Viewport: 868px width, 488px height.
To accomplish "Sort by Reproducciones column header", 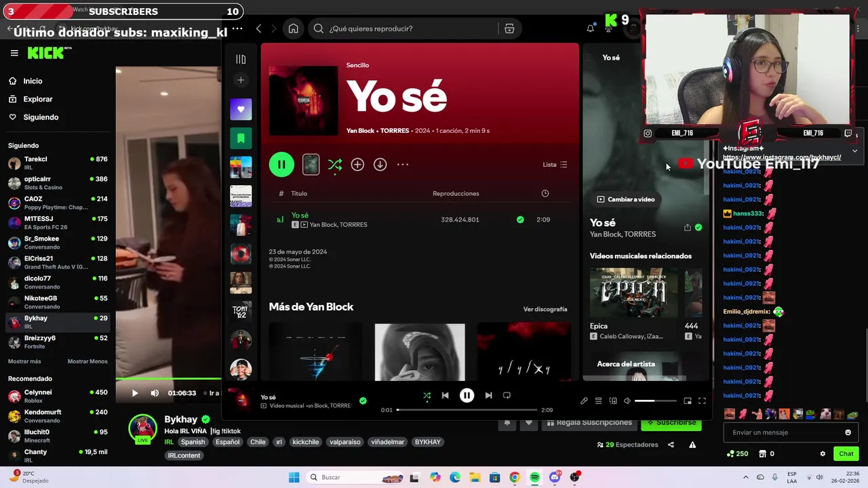I will click(x=456, y=194).
